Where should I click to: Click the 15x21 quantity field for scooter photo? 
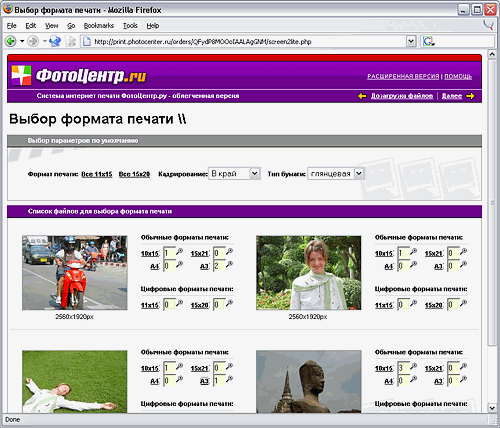click(219, 253)
